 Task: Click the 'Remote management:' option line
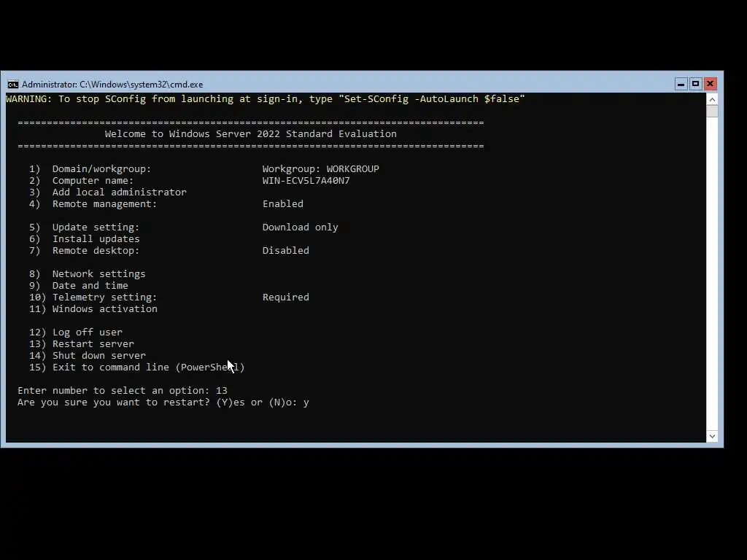coord(93,204)
